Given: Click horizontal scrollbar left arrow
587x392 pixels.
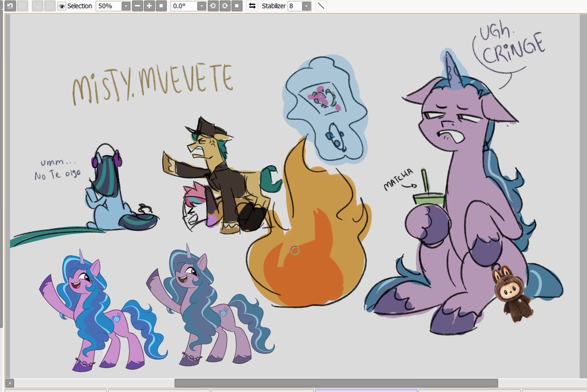Looking at the screenshot, I should pos(9,383).
